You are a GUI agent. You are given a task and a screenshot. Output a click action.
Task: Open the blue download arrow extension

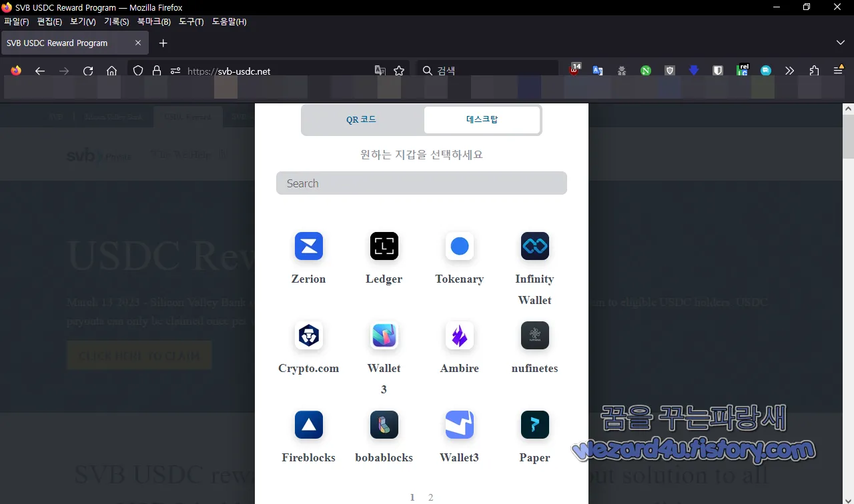(694, 71)
